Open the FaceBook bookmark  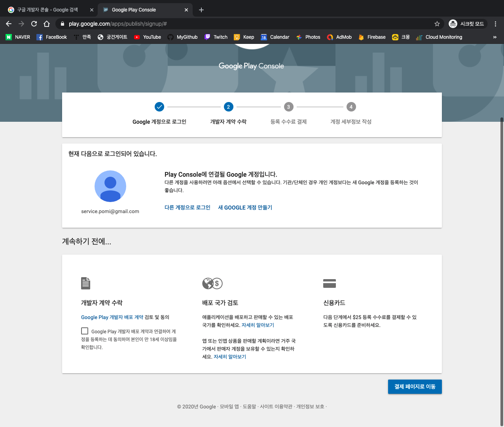[51, 37]
